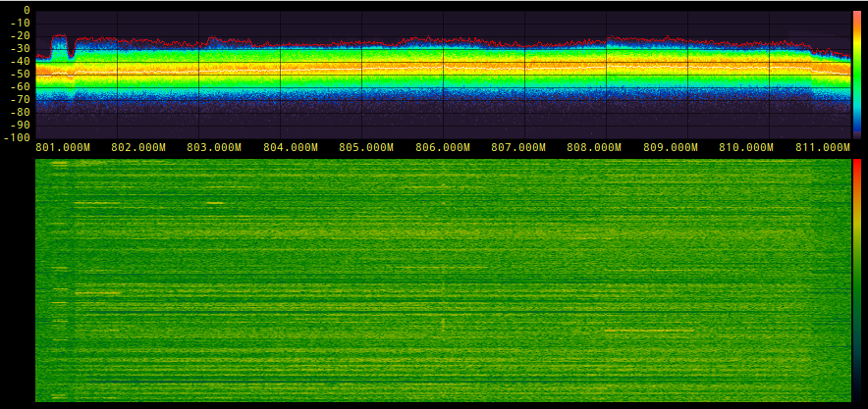The image size is (868, 409).
Task: Click the -50 dB scale label
Action: [x=21, y=74]
